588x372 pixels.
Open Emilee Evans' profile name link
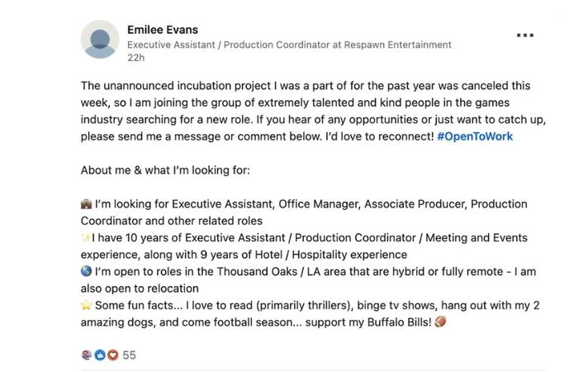coord(164,30)
